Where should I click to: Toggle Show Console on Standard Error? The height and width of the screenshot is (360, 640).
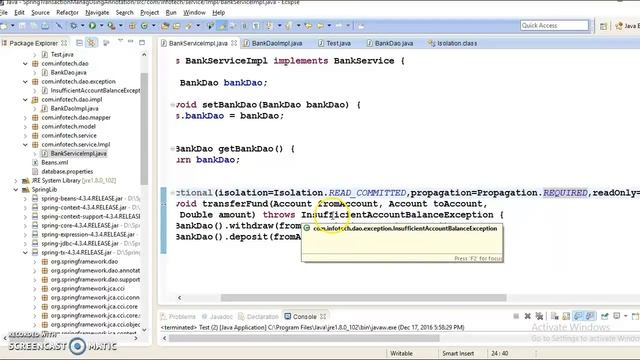(590, 316)
